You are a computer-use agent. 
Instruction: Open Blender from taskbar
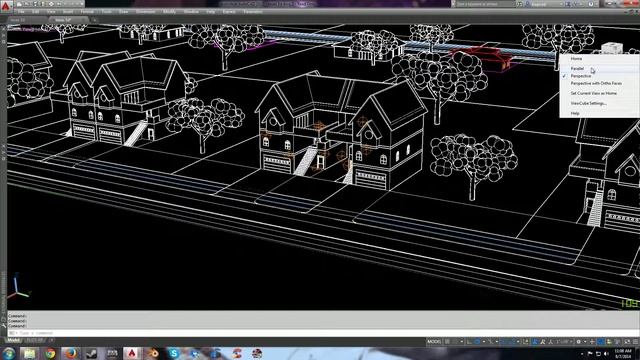click(x=153, y=353)
